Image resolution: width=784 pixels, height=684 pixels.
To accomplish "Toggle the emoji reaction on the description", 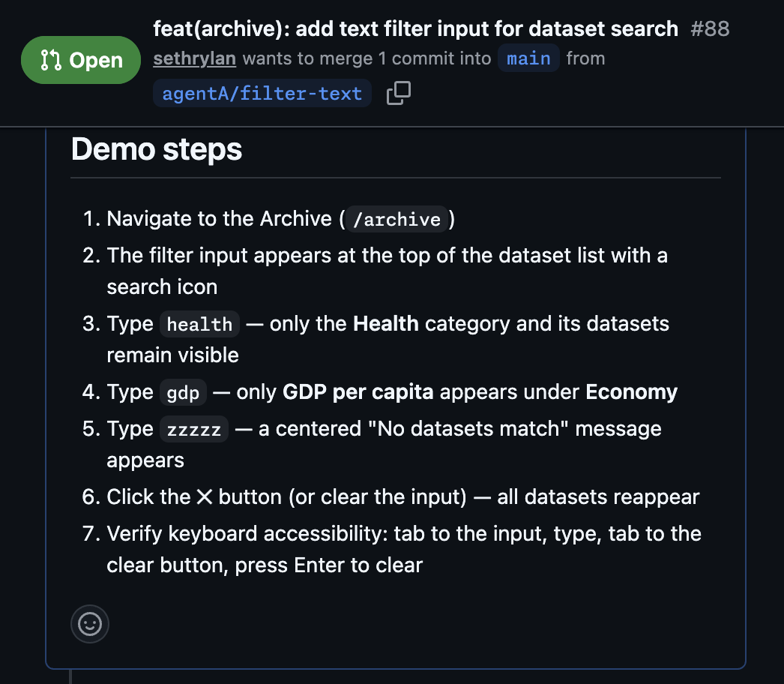I will click(x=89, y=623).
